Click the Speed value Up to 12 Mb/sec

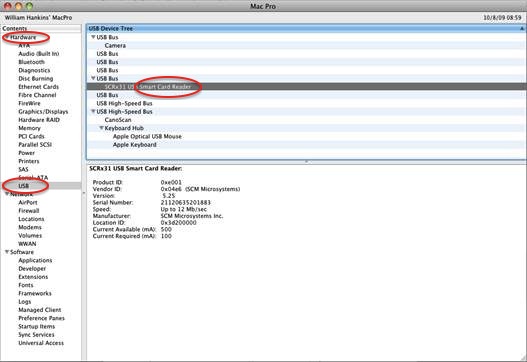[x=184, y=209]
